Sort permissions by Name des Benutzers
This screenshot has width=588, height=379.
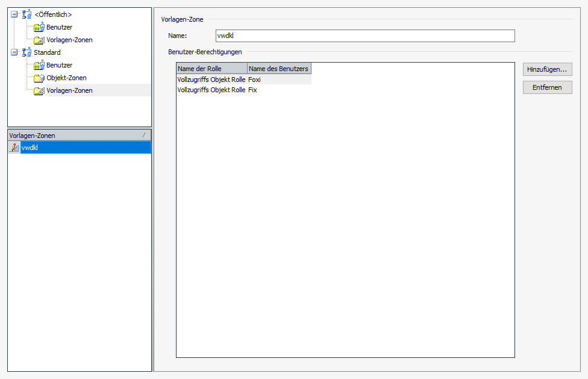tap(279, 69)
